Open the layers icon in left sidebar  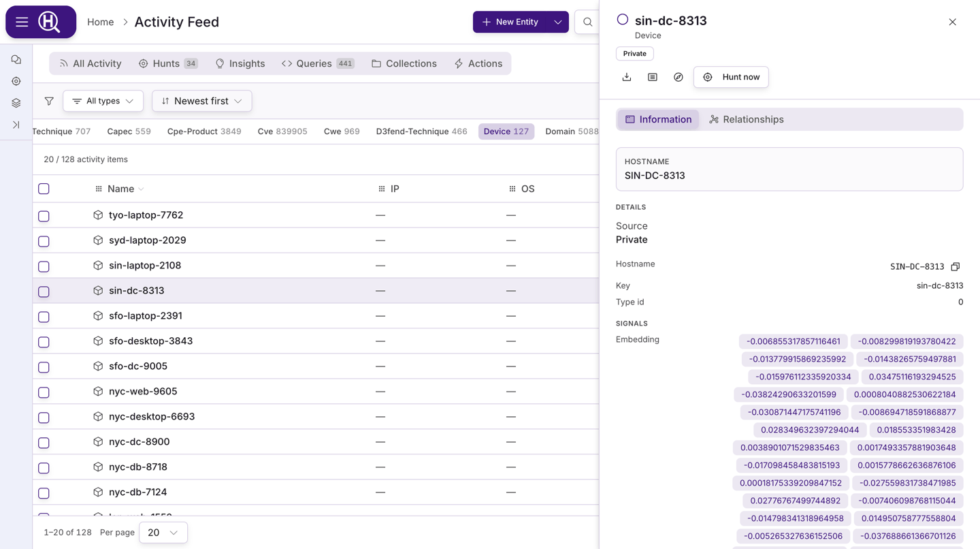point(16,103)
